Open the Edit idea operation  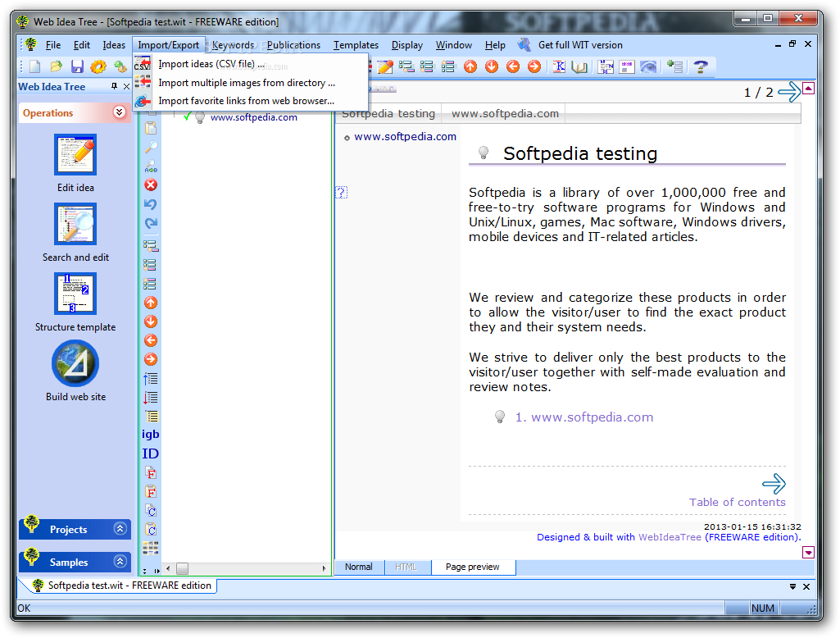pyautogui.click(x=75, y=162)
